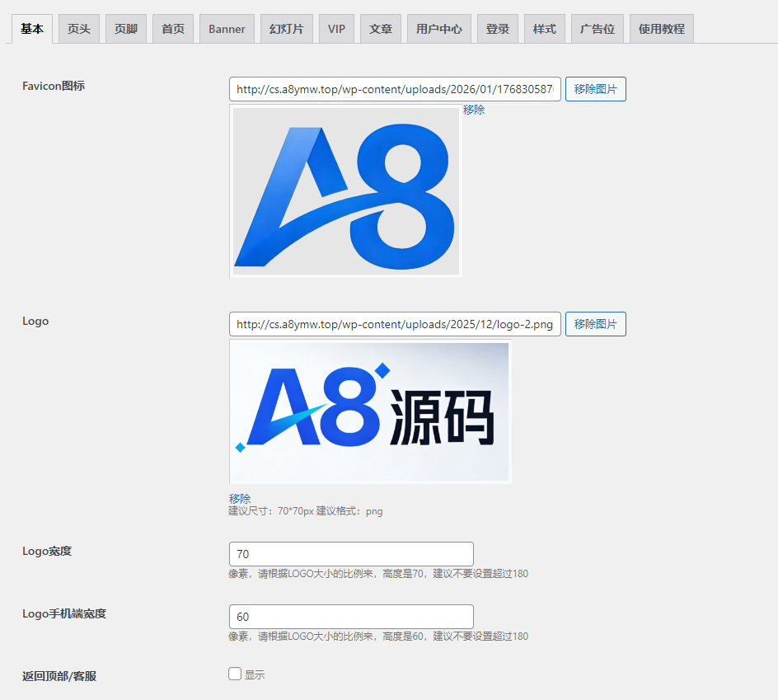Switch to the 广告位 tab

click(x=597, y=28)
